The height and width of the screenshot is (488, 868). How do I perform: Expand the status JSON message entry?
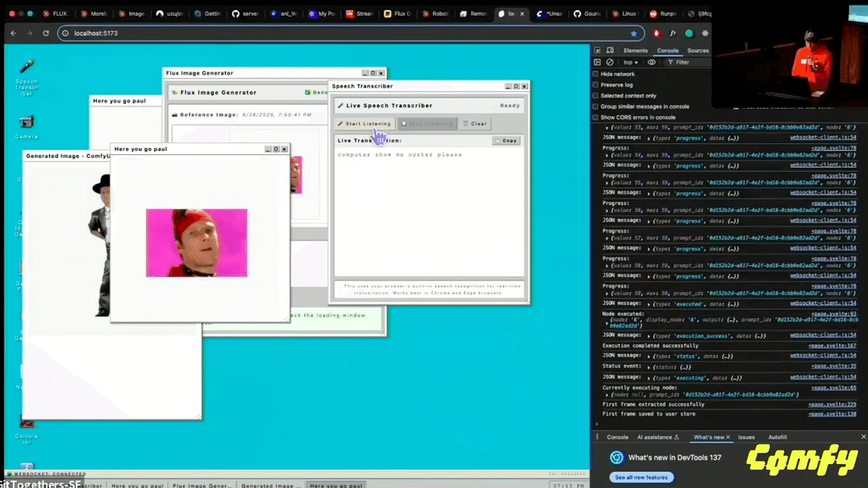(x=648, y=356)
